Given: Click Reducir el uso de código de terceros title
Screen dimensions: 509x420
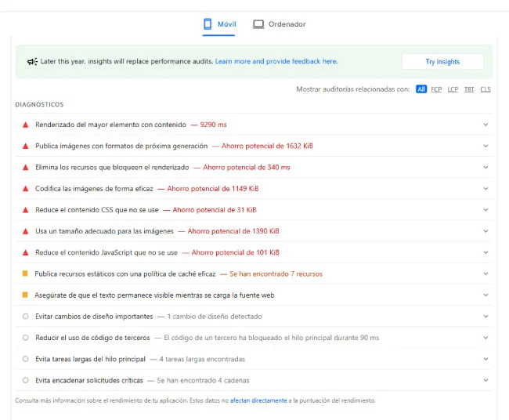Looking at the screenshot, I should pyautogui.click(x=92, y=338).
